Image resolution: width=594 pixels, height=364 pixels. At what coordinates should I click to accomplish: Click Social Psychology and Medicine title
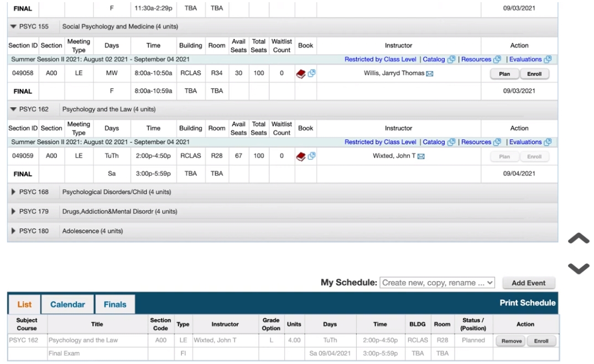120,27
